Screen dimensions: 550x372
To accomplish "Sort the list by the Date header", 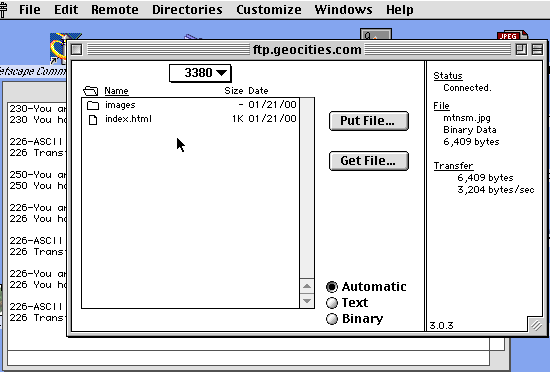I will (258, 91).
